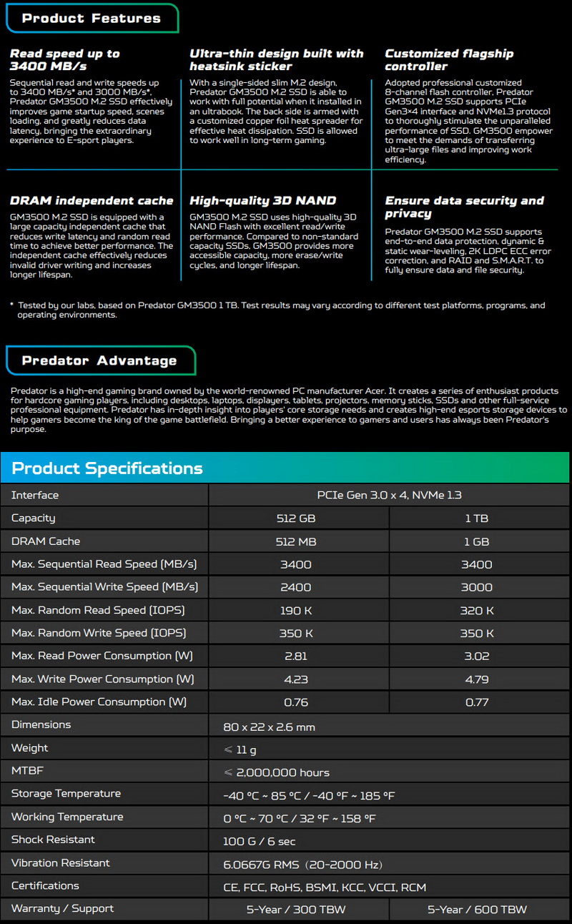Select the 'Ultra-thin design built with heatsink sticker' heading
The image size is (572, 924).
pos(277,60)
